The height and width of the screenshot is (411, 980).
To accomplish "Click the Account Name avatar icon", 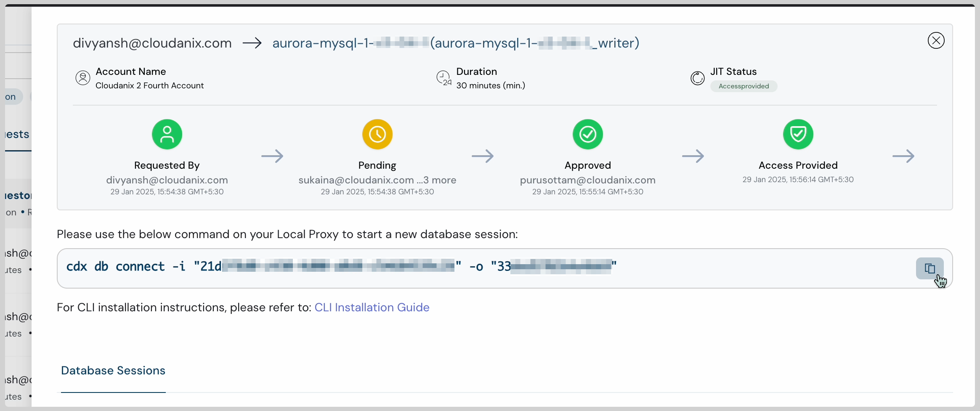I will tap(82, 78).
